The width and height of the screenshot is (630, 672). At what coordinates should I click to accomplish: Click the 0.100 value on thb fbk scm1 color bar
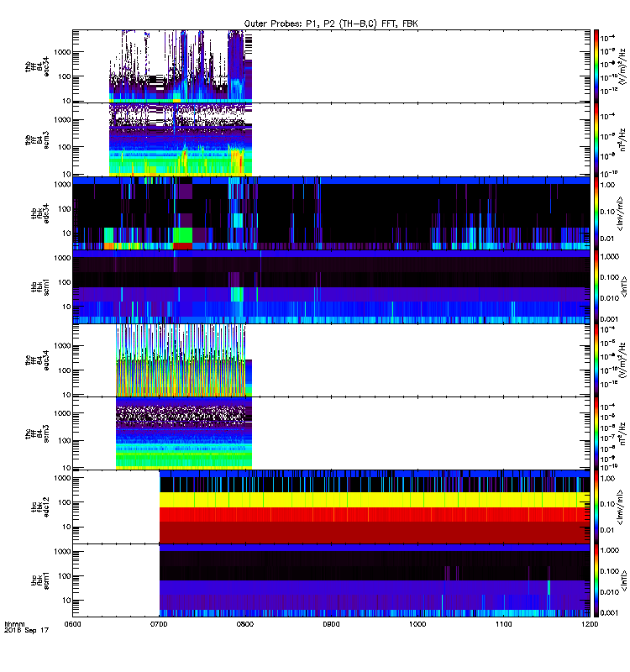pos(610,277)
